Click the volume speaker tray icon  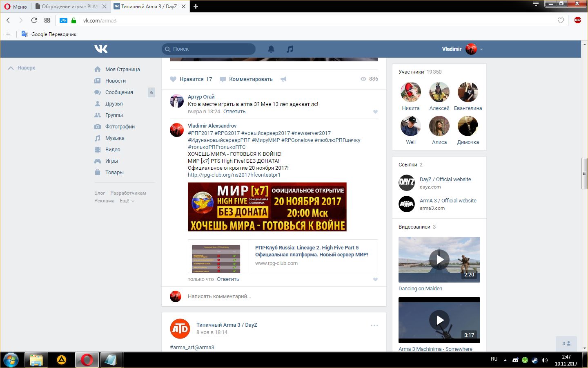point(544,360)
